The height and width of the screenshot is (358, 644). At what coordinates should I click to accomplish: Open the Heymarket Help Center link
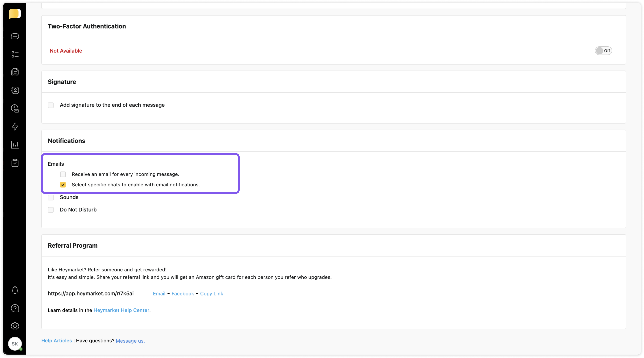(121, 310)
